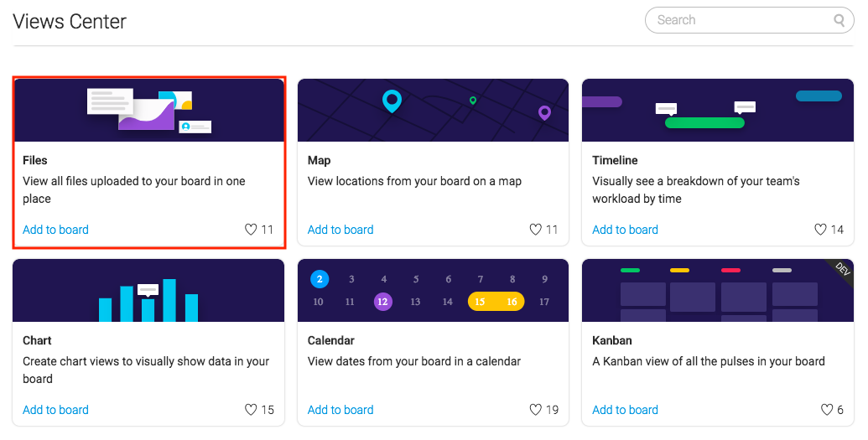The image size is (868, 440).
Task: Add Calendar view to board
Action: point(340,410)
